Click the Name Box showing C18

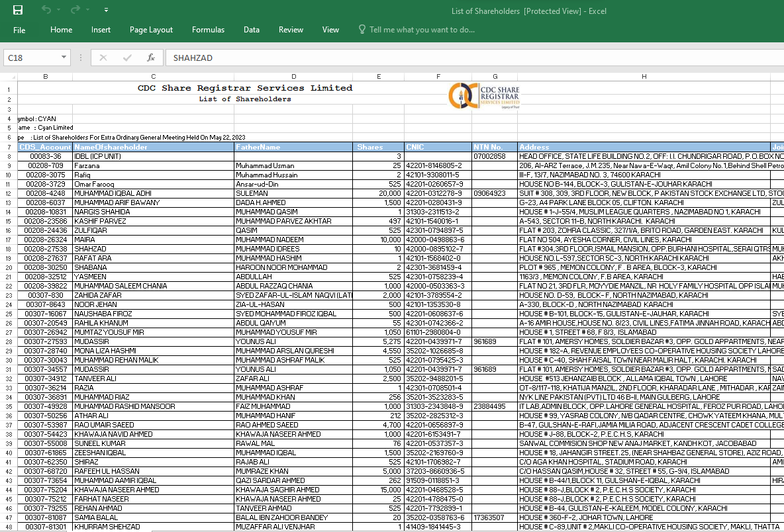pos(31,58)
